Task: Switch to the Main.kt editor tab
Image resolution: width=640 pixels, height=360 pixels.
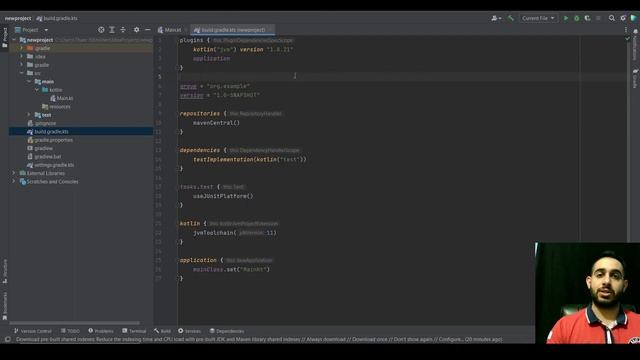Action: coord(170,30)
